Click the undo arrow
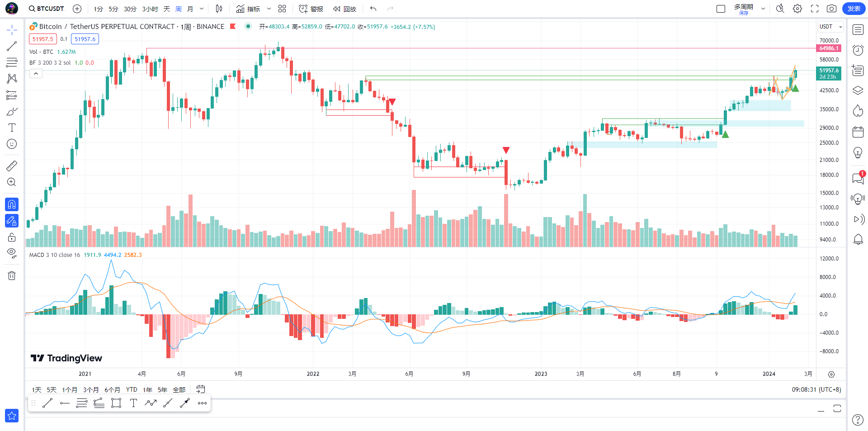 [x=373, y=9]
